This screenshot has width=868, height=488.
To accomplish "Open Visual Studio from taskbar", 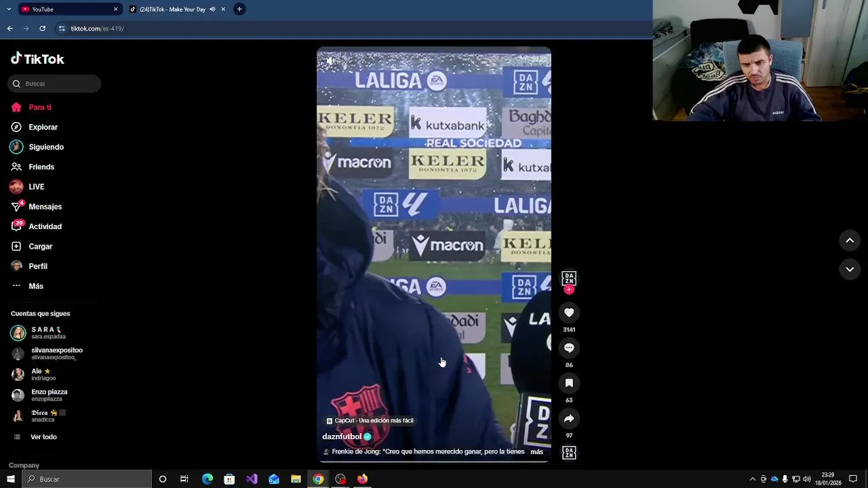I will (x=252, y=479).
